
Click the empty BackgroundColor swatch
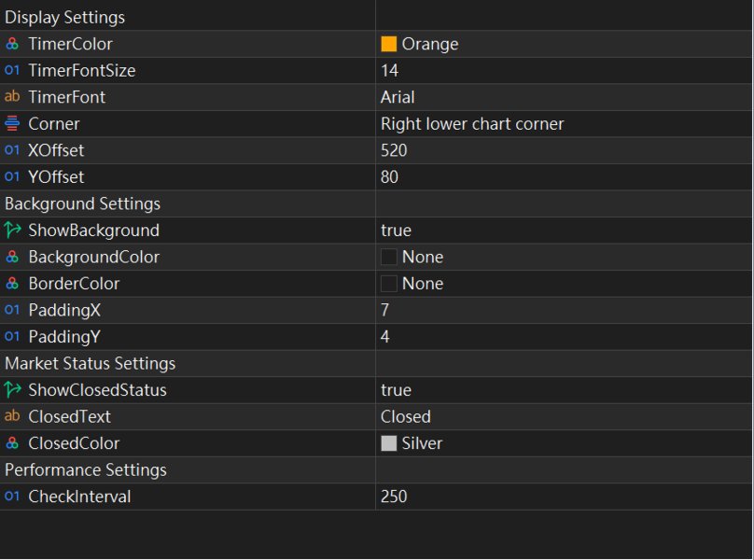pos(388,257)
